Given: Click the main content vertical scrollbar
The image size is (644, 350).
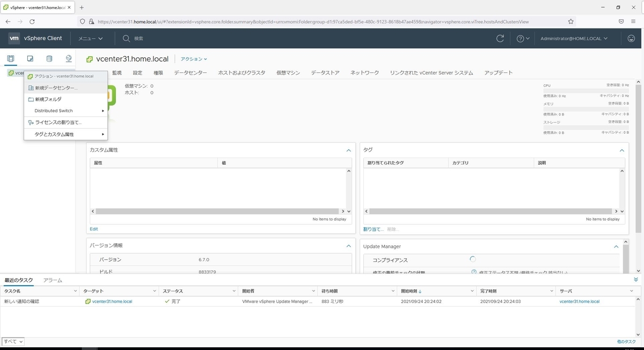Looking at the screenshot, I should click(x=639, y=158).
